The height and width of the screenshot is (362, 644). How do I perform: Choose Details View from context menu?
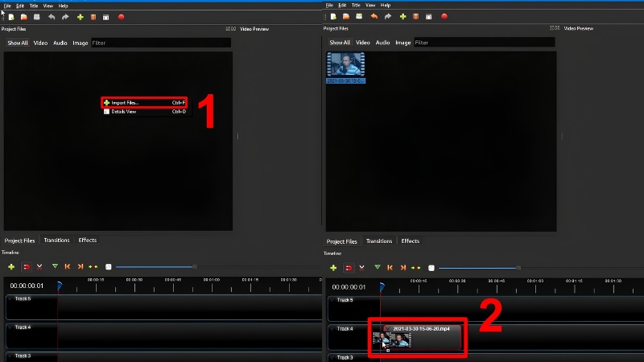coord(144,112)
